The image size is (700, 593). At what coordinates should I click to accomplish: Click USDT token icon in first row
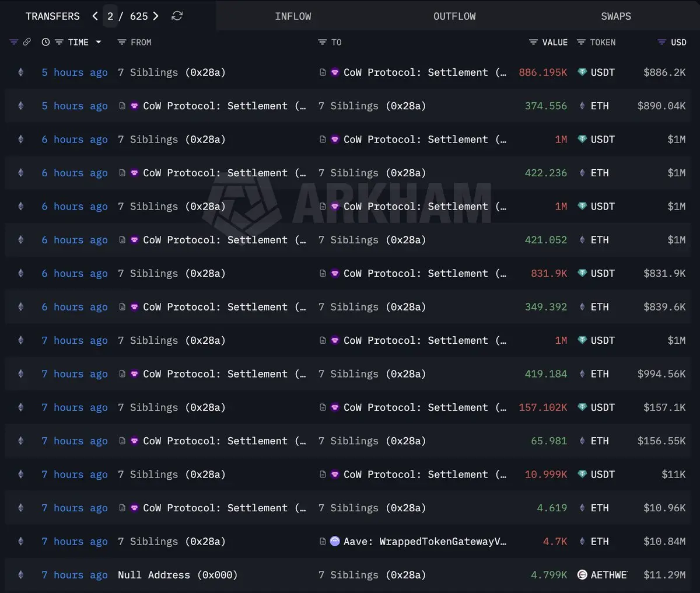(x=582, y=72)
